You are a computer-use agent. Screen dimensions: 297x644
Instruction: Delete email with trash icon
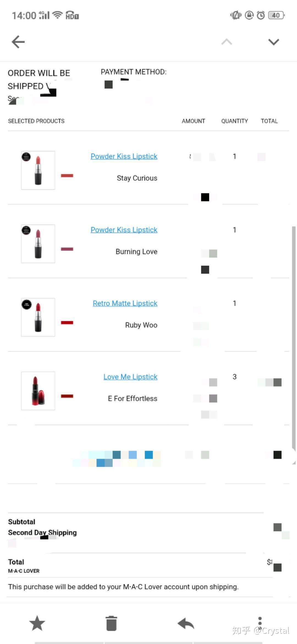click(111, 623)
